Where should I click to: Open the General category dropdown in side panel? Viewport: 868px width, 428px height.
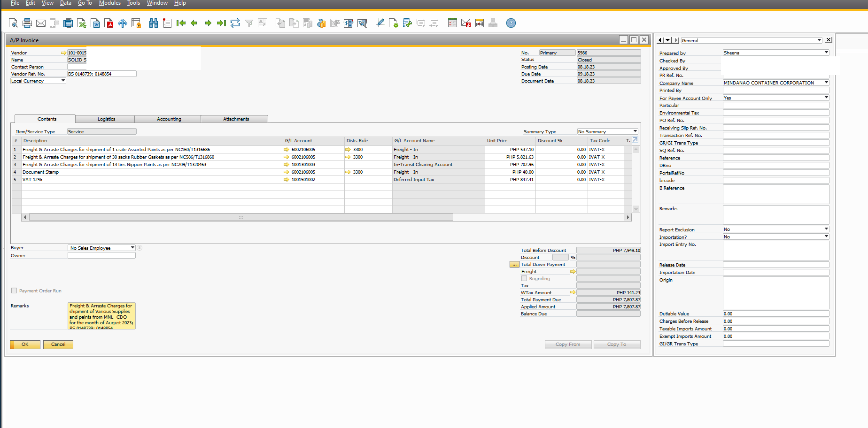pyautogui.click(x=819, y=40)
